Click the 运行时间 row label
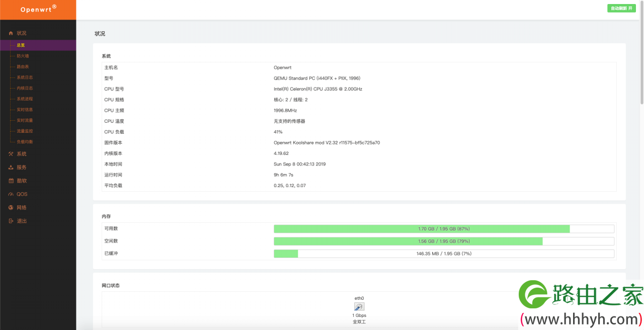644x330 pixels. pyautogui.click(x=113, y=175)
